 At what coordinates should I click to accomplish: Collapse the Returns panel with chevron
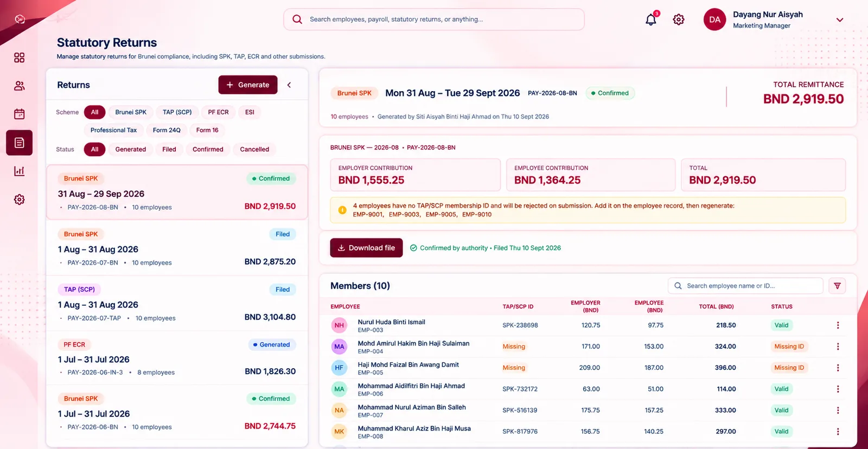point(289,85)
